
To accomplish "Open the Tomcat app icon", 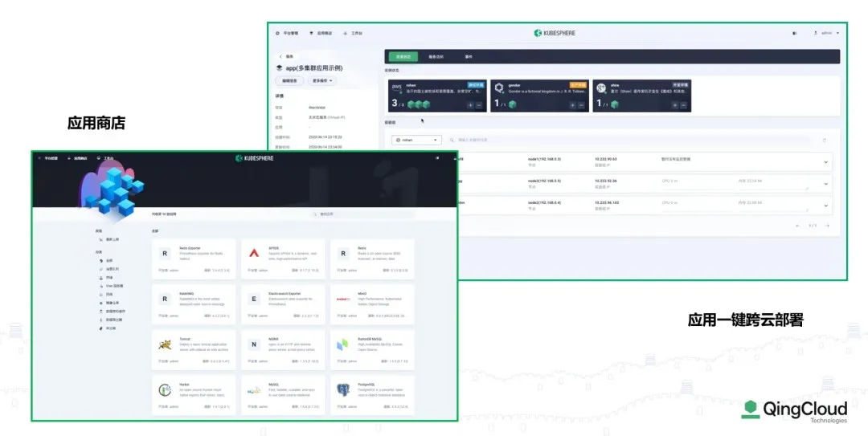I will coord(165,344).
